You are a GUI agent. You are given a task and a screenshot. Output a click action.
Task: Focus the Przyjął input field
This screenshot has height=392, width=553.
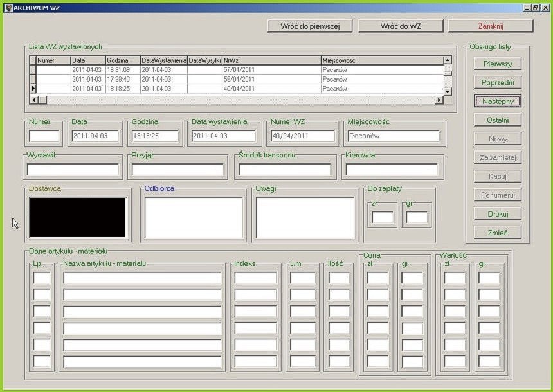point(177,170)
